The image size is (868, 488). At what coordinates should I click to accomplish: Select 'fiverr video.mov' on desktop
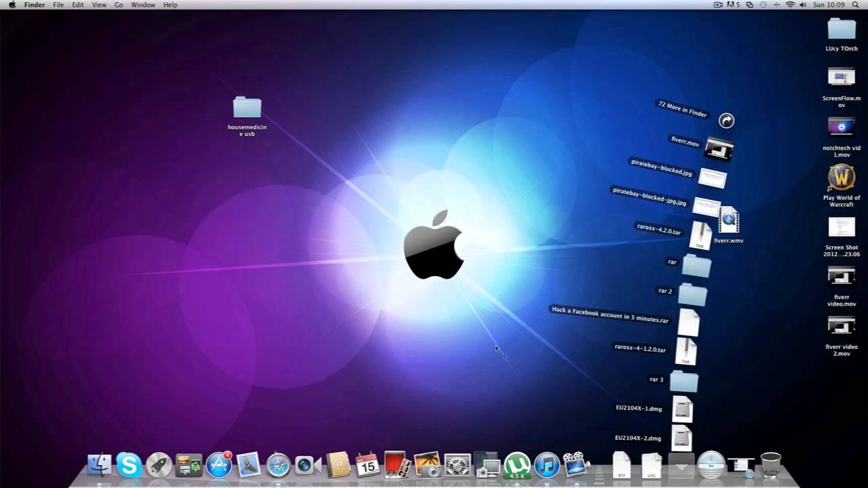842,277
